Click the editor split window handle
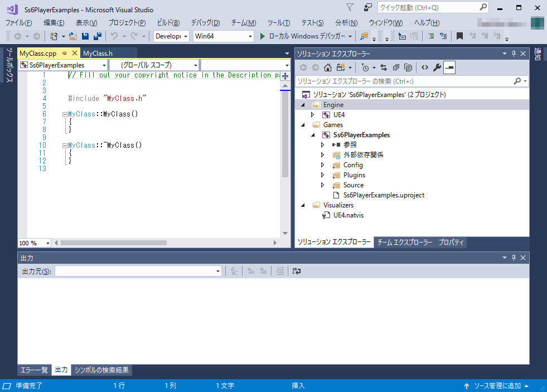Image resolution: width=547 pixels, height=392 pixels. 285,76
